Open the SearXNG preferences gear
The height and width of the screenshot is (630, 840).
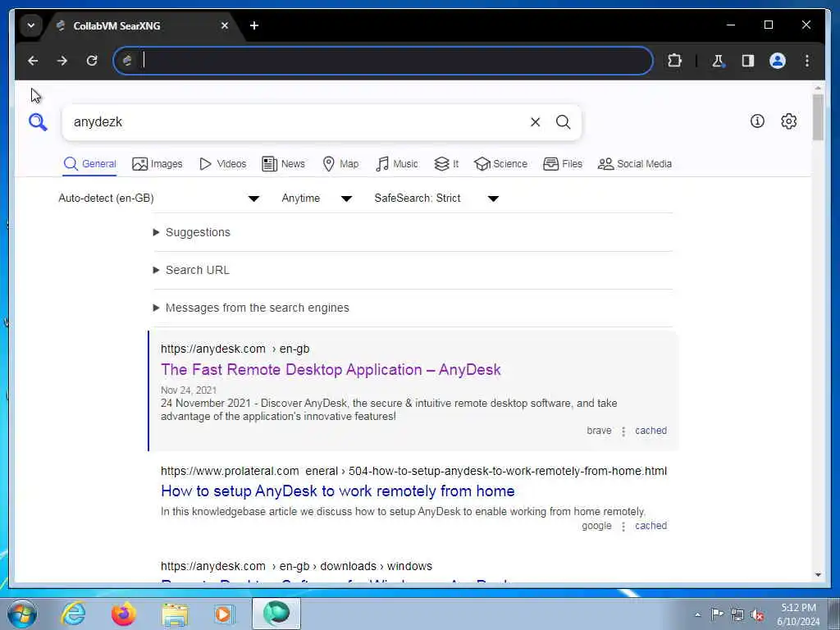[x=788, y=121]
